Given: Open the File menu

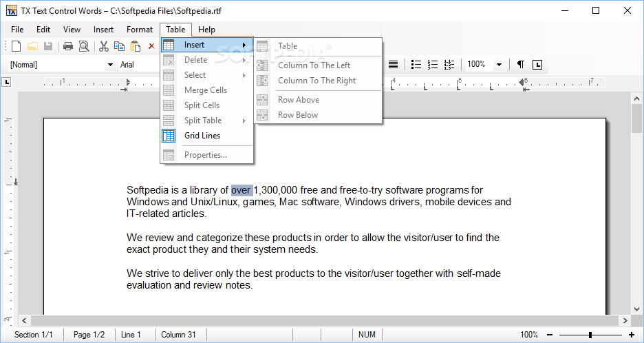Looking at the screenshot, I should pos(17,30).
